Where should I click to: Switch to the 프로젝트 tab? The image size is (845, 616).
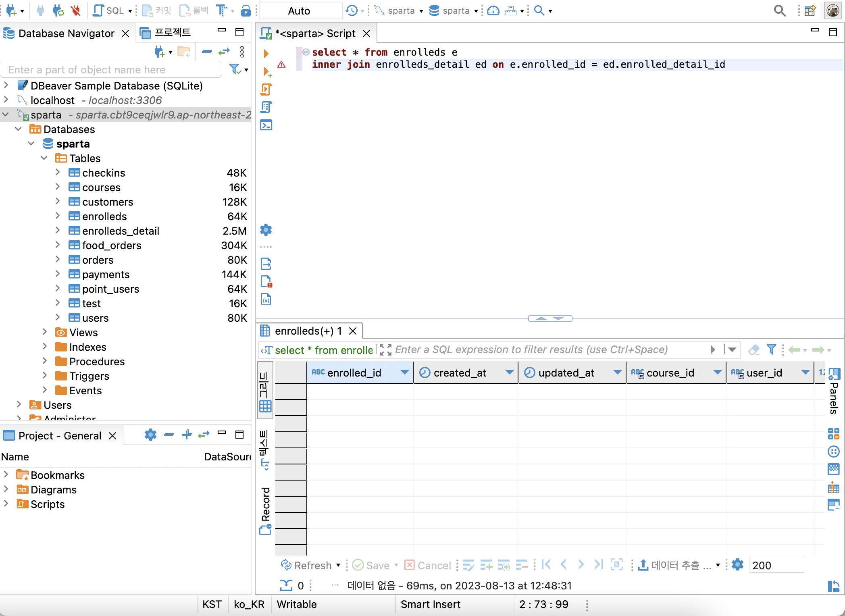[x=165, y=32]
